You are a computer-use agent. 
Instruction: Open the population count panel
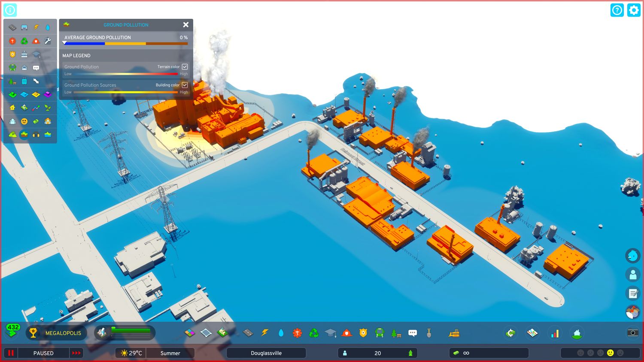tap(377, 353)
